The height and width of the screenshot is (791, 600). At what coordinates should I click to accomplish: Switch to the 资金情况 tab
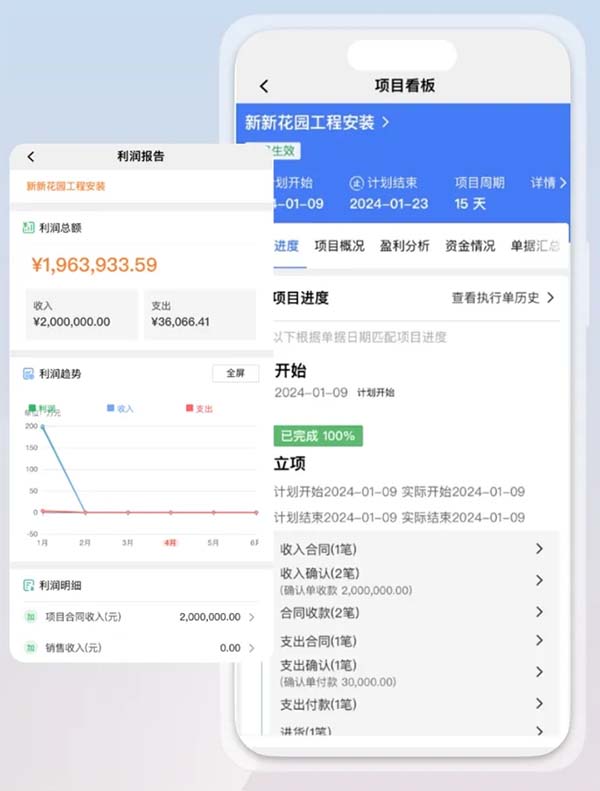tap(470, 245)
